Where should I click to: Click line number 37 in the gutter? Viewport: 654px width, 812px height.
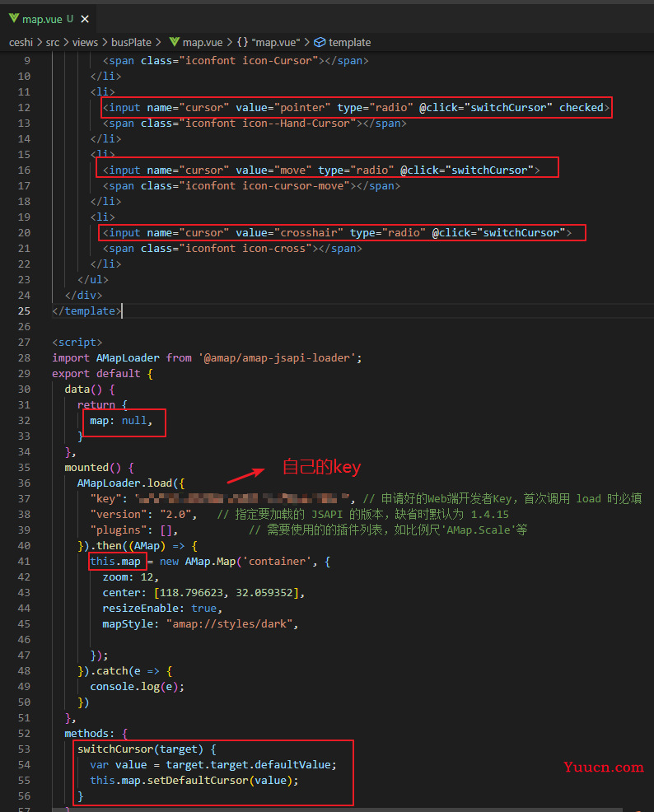[25, 498]
